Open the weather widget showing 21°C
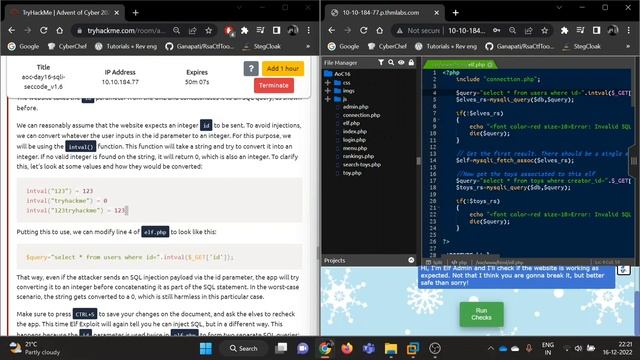The width and height of the screenshot is (640, 360). (35, 348)
